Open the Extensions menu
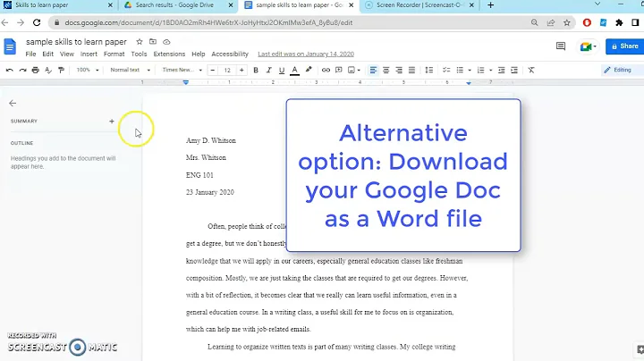The width and height of the screenshot is (644, 361). 169,55
